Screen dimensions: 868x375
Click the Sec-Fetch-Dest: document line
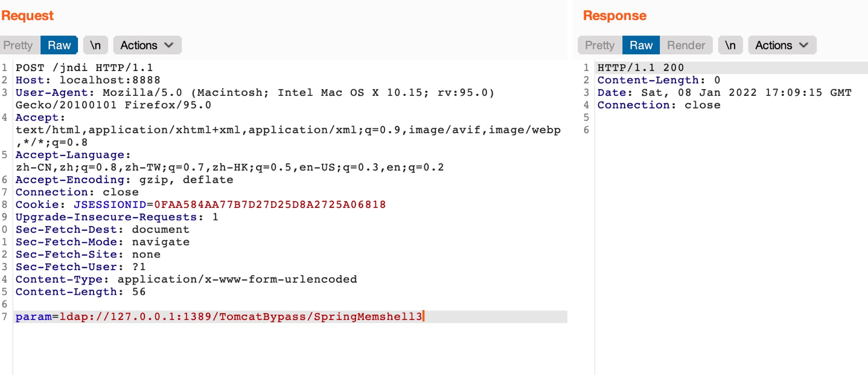[x=103, y=230]
